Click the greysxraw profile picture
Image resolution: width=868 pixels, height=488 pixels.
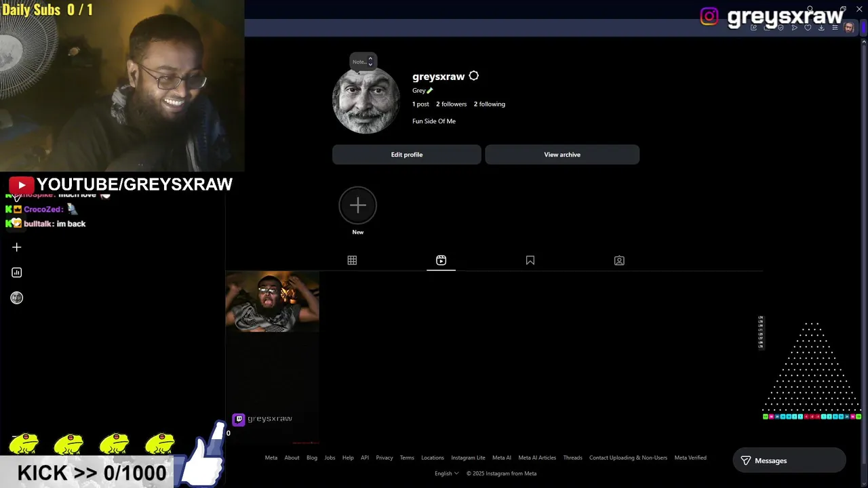(x=366, y=100)
